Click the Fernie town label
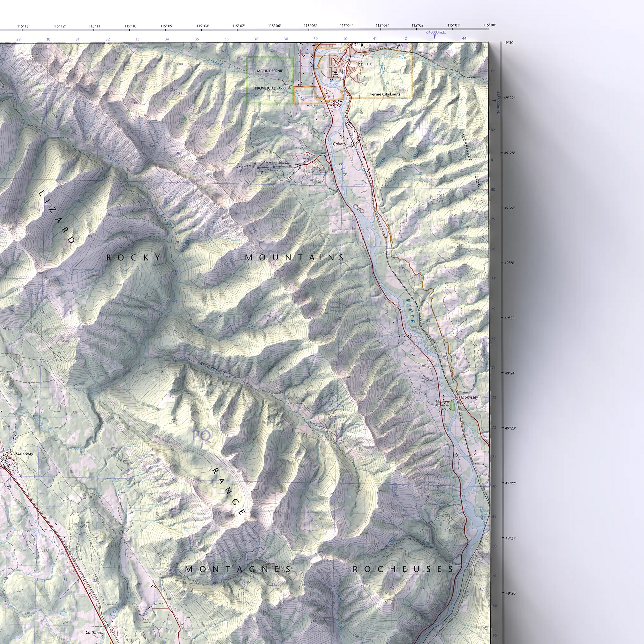 [x=365, y=63]
